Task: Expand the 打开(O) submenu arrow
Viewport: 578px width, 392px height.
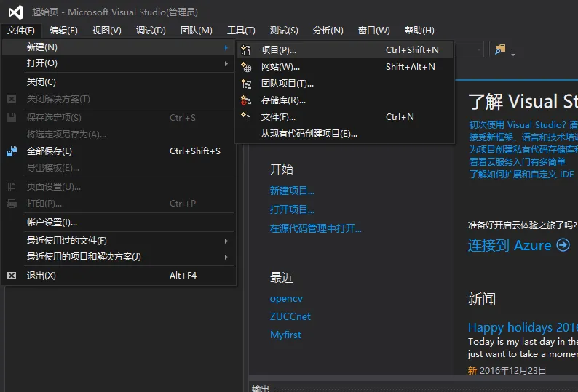Action: [226, 64]
